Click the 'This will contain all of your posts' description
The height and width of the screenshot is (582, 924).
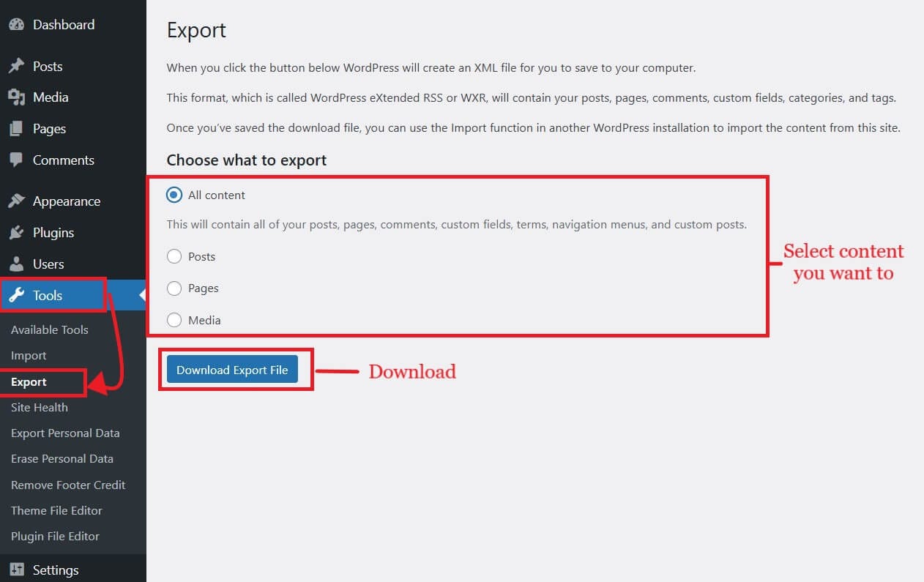click(x=457, y=225)
